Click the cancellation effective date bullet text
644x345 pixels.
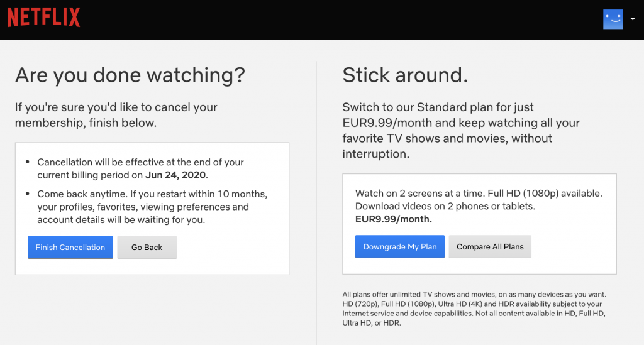[140, 168]
